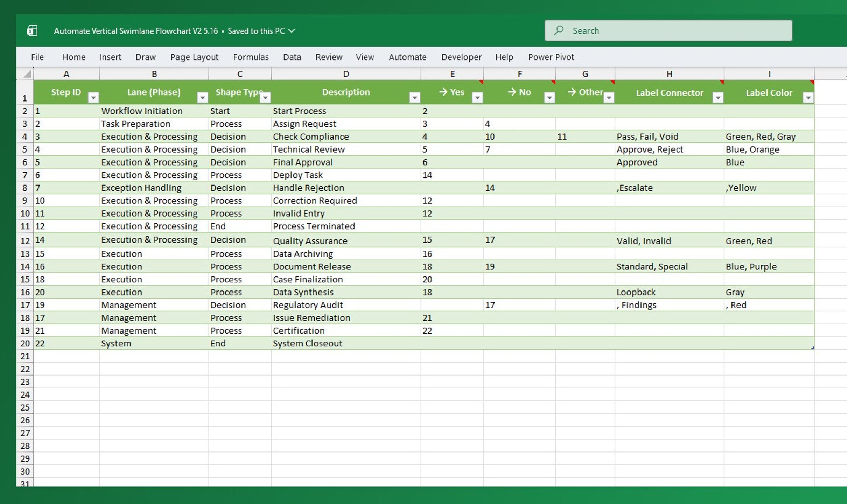Viewport: 847px width, 504px height.
Task: Click the 'Approve, Reject' cell
Action: tap(670, 149)
